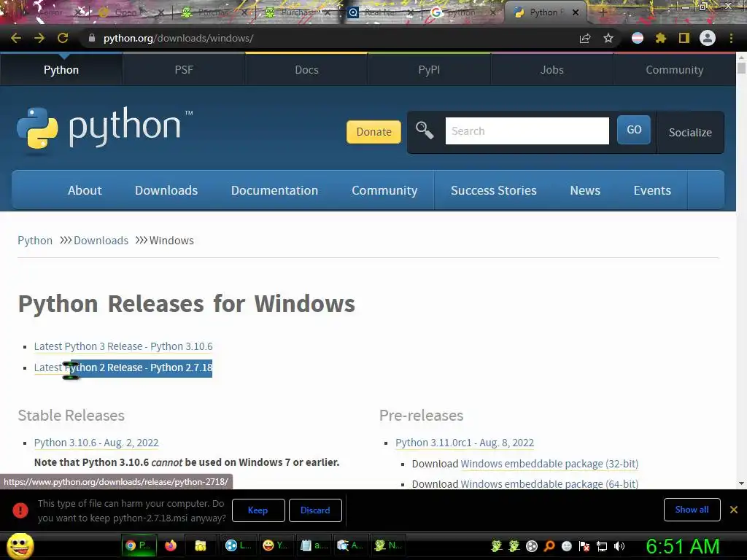Screen dimensions: 747x560
Task: Switch to the Open browser tab
Action: [x=130, y=12]
